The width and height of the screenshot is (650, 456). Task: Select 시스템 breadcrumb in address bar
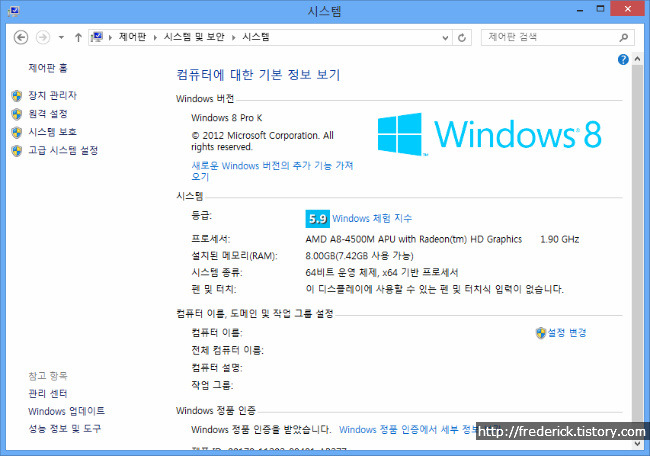point(256,37)
